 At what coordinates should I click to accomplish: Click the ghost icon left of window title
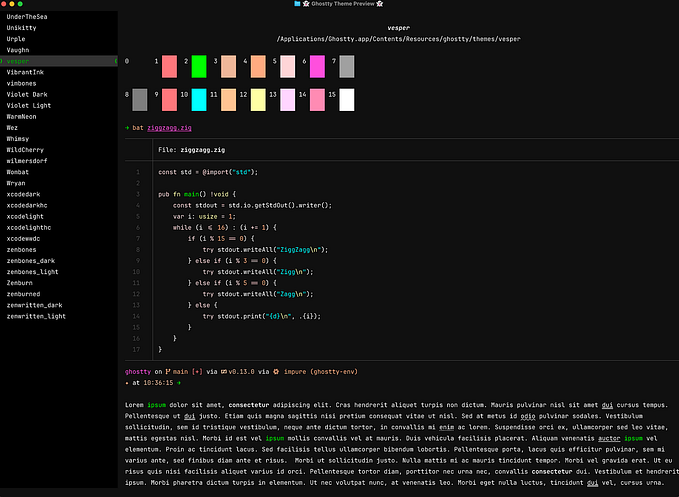tap(306, 3)
